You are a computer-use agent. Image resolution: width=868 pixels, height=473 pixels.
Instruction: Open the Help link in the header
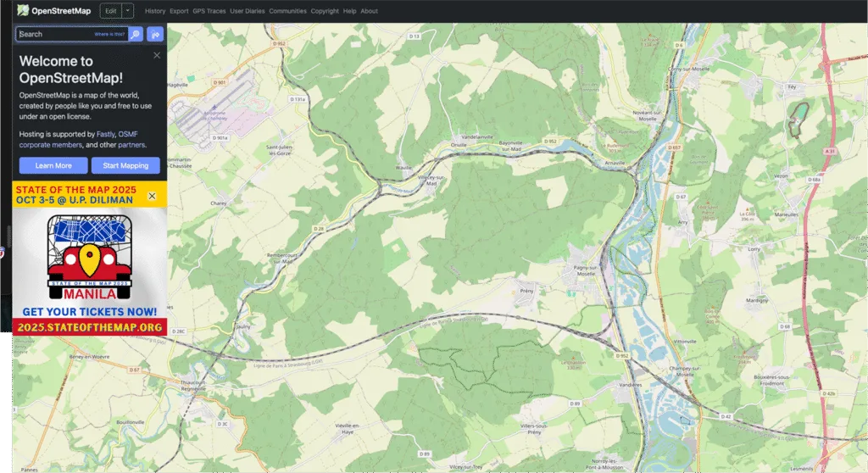click(x=349, y=11)
